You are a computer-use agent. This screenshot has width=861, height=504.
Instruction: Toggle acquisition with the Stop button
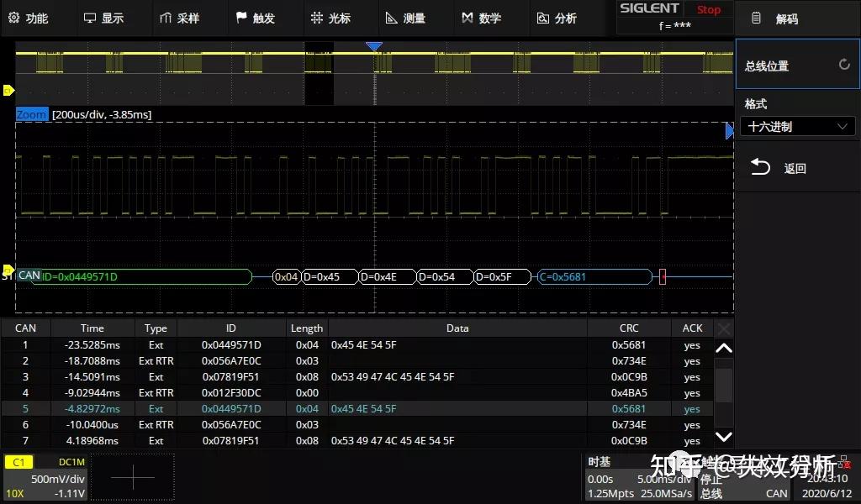coord(709,9)
